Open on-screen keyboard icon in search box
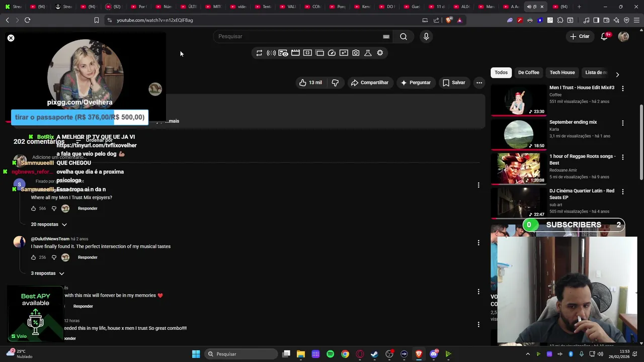Image resolution: width=644 pixels, height=362 pixels. [386, 36]
